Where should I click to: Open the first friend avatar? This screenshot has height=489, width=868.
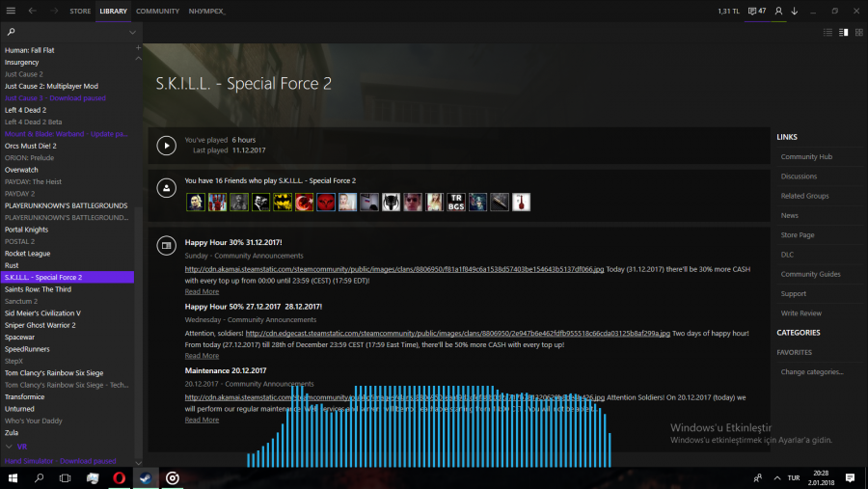[196, 203]
